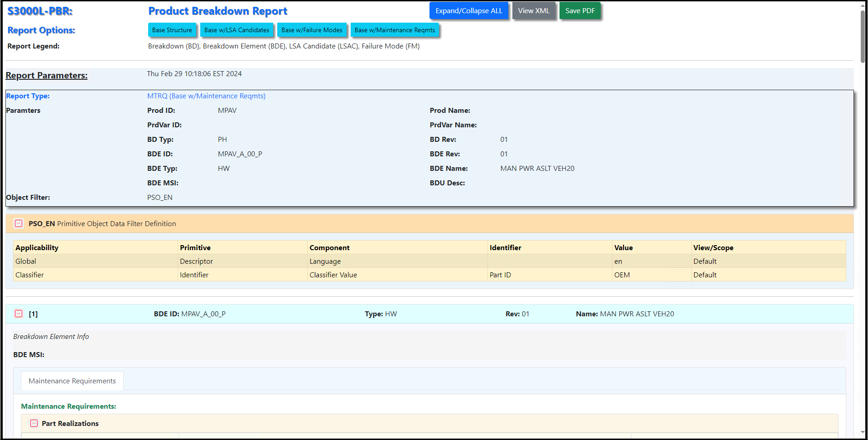868x440 pixels.
Task: Choose Base w/LSA Candidates option
Action: click(x=236, y=30)
